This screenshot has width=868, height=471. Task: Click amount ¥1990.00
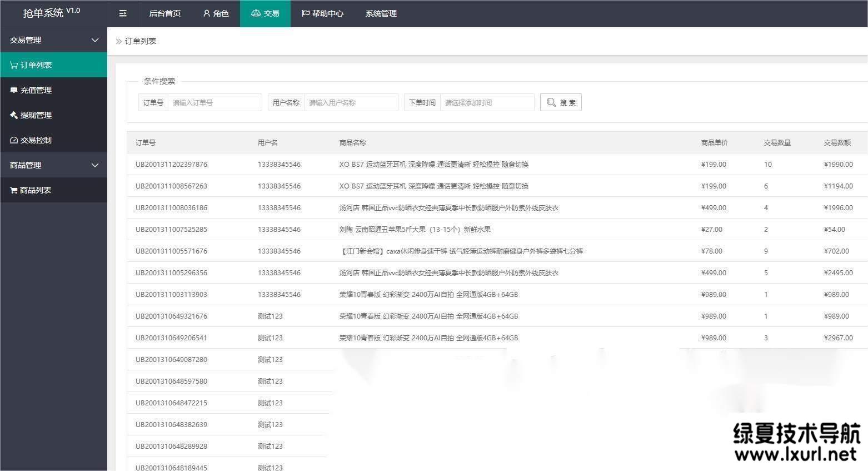coord(839,165)
